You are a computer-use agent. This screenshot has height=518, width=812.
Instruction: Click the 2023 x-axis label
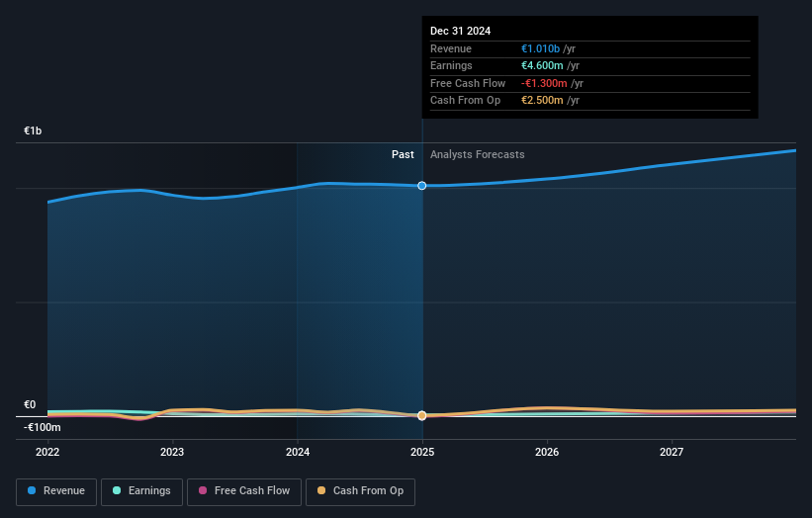172,453
